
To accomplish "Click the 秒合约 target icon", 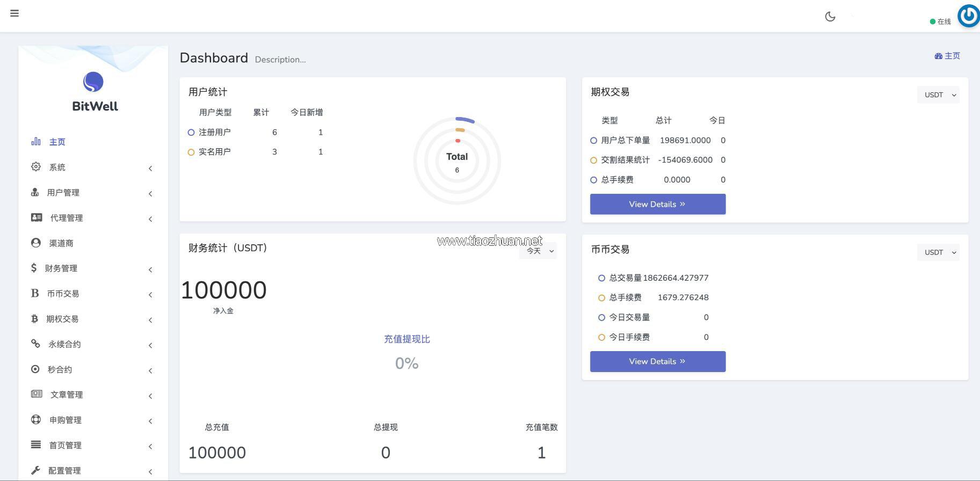I will (x=35, y=369).
